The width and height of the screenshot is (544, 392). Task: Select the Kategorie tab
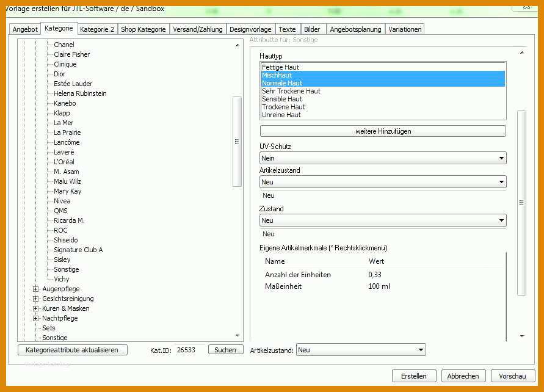59,28
